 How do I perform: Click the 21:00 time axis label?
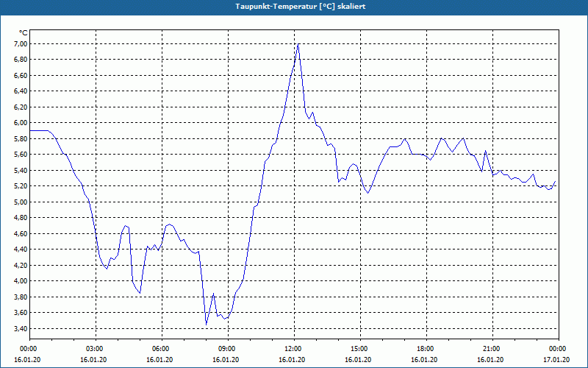click(492, 348)
